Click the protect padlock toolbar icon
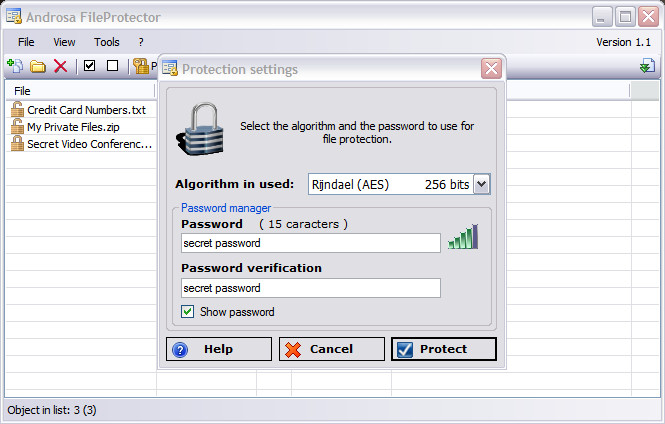Viewport: 665px width, 424px height. (141, 66)
